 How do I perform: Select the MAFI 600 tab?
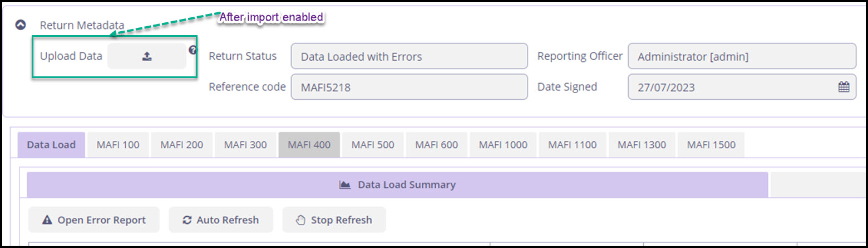(437, 145)
